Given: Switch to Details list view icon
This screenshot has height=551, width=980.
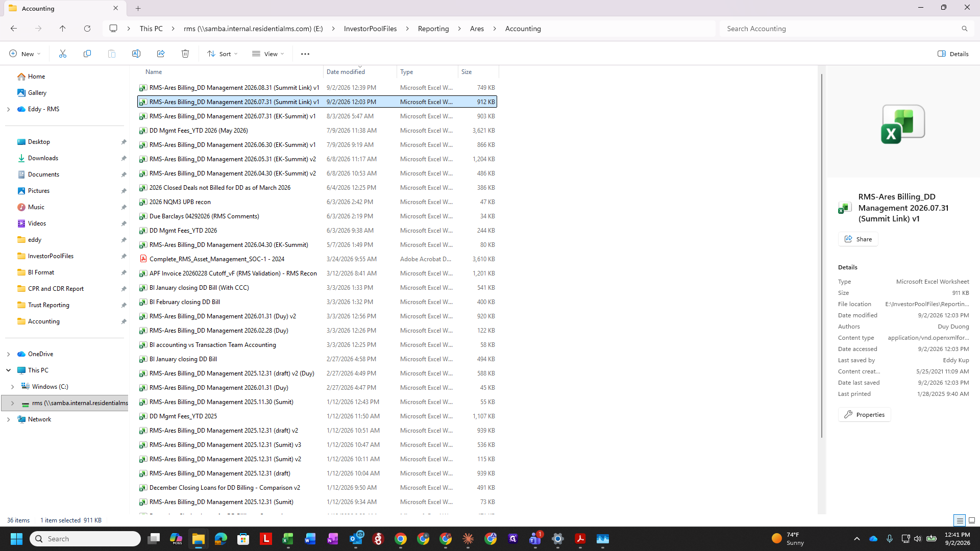Looking at the screenshot, I should [x=960, y=520].
